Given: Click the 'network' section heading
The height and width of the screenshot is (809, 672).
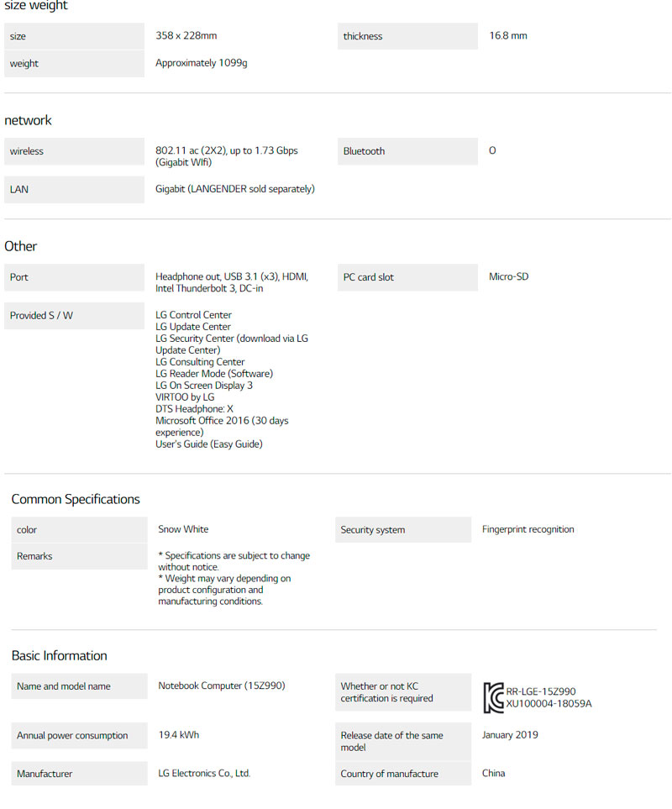Looking at the screenshot, I should click(x=29, y=120).
